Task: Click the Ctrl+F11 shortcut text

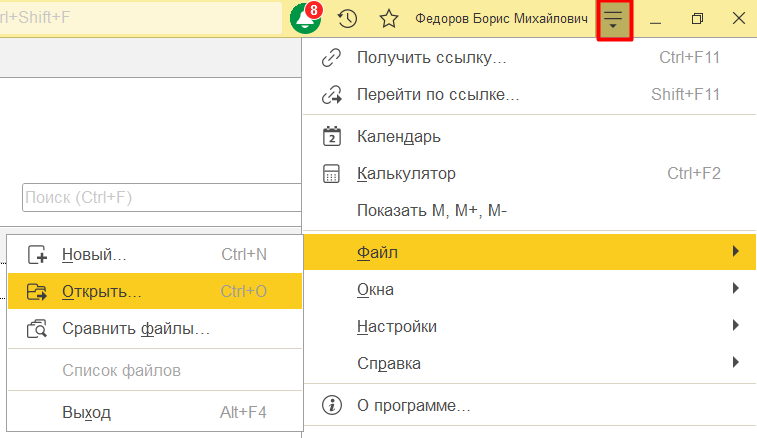Action: 689,57
